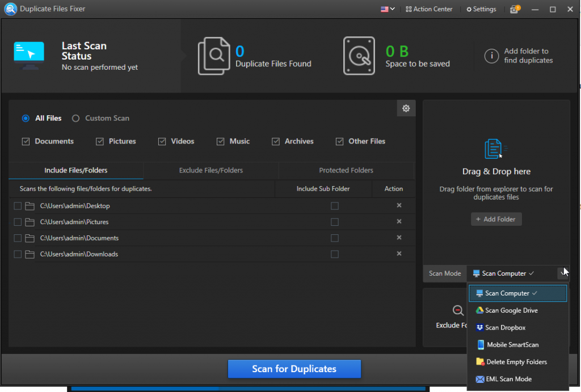Choose Scan Computer from dropdown list
This screenshot has width=581, height=392.
tap(517, 293)
